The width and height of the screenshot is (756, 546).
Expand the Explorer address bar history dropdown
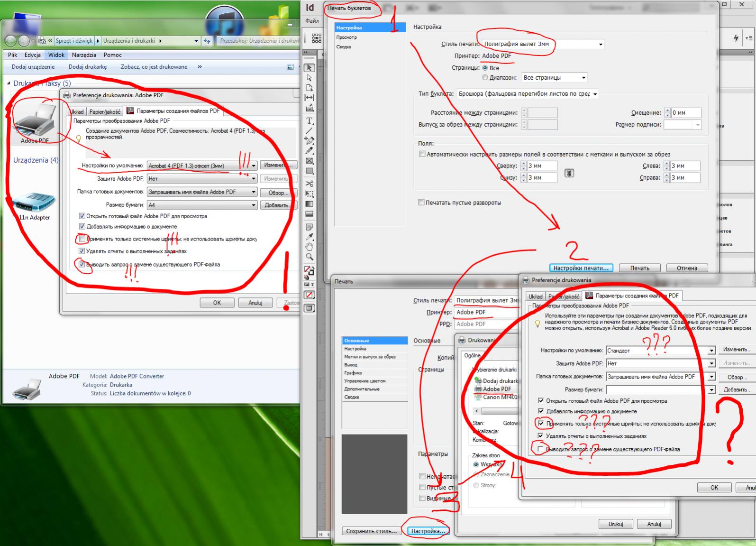196,41
